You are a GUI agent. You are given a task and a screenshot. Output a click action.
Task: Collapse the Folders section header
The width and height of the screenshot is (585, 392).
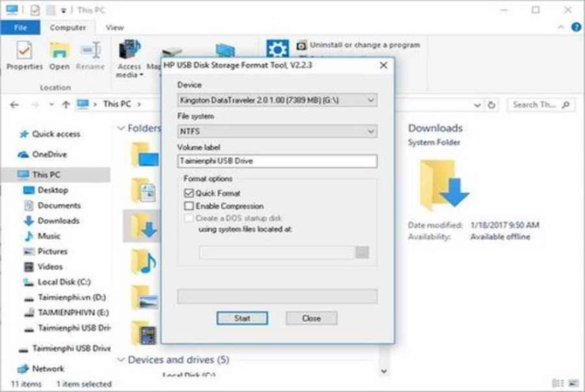(x=121, y=128)
